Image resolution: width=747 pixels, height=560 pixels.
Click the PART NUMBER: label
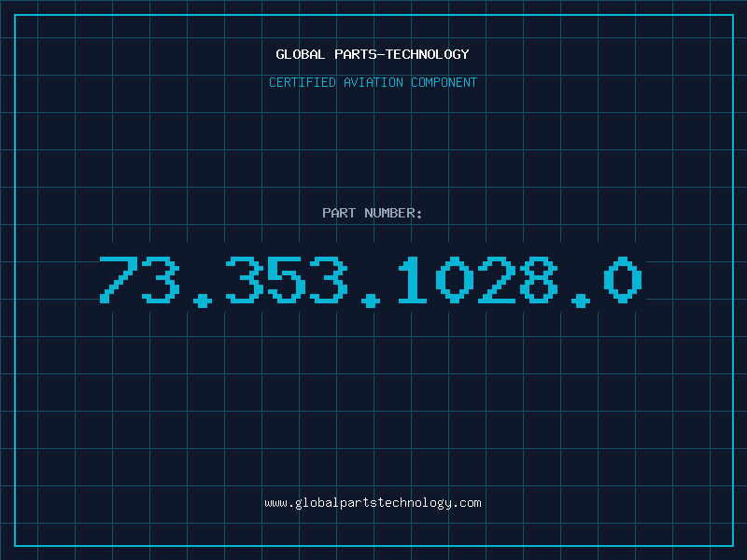point(372,213)
